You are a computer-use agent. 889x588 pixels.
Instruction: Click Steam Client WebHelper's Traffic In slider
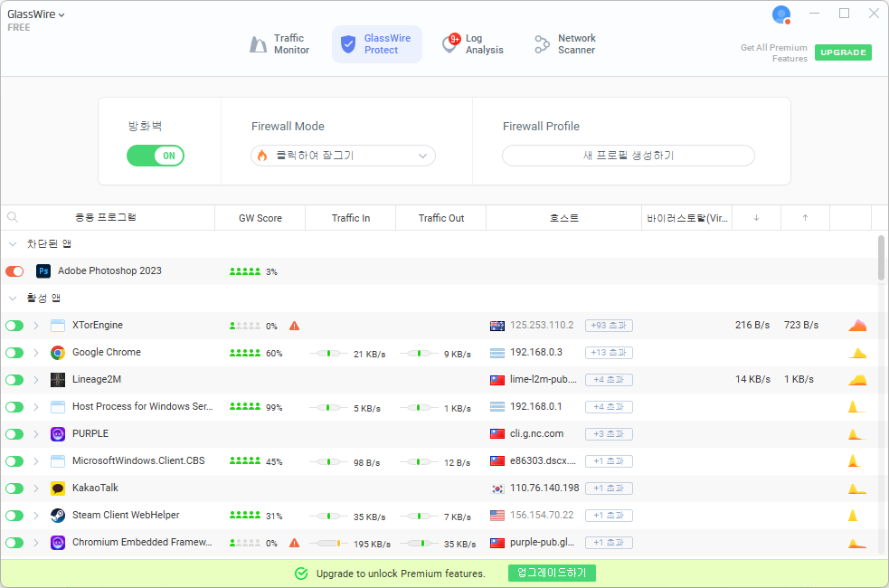pos(329,516)
